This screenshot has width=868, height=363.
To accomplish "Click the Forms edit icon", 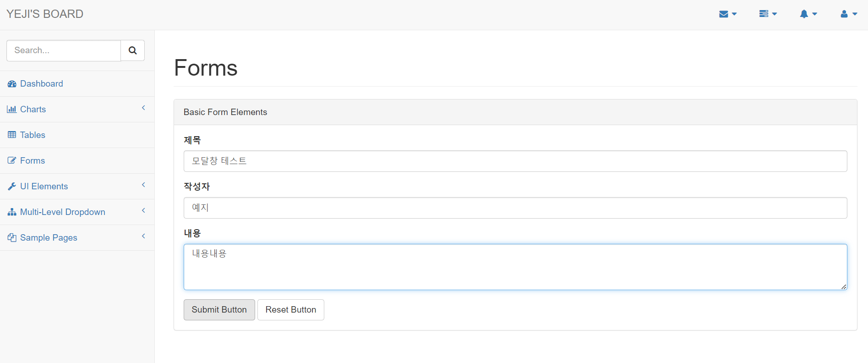I will tap(12, 161).
